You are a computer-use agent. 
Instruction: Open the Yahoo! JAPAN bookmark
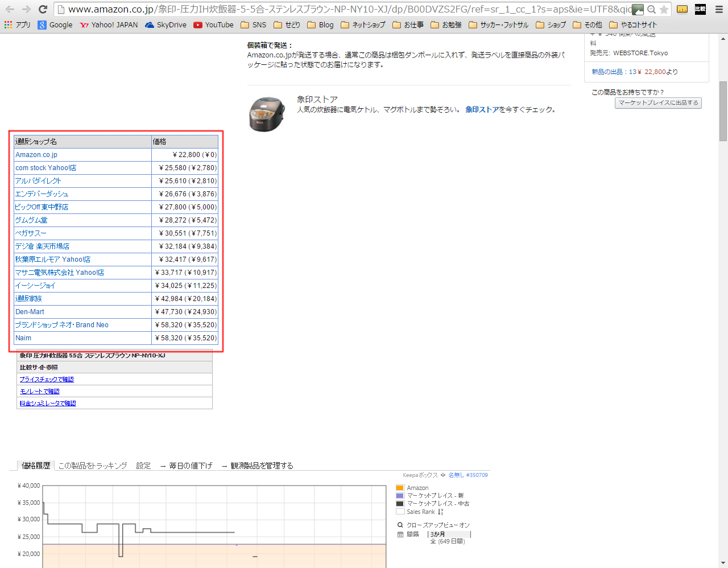point(109,25)
